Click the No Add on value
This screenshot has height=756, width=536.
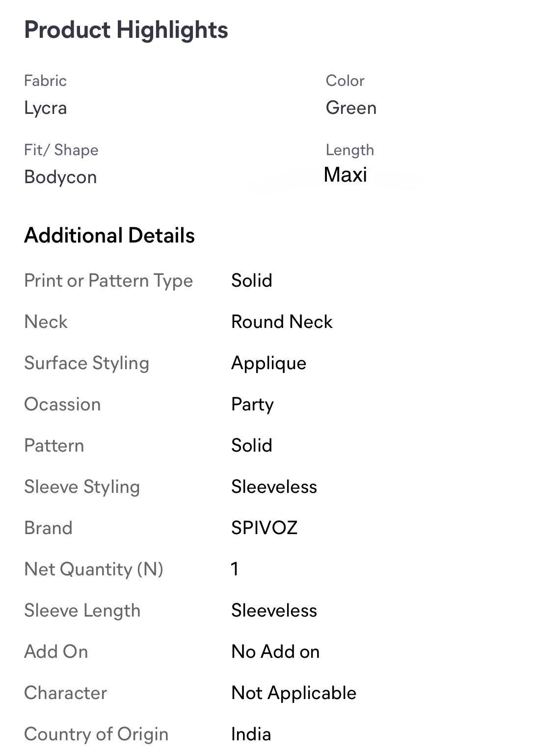coord(275,652)
